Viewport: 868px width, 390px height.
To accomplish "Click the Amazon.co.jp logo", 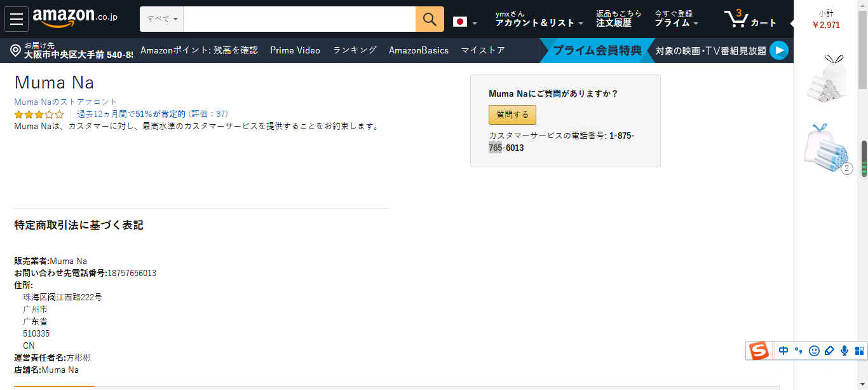I will 75,18.
